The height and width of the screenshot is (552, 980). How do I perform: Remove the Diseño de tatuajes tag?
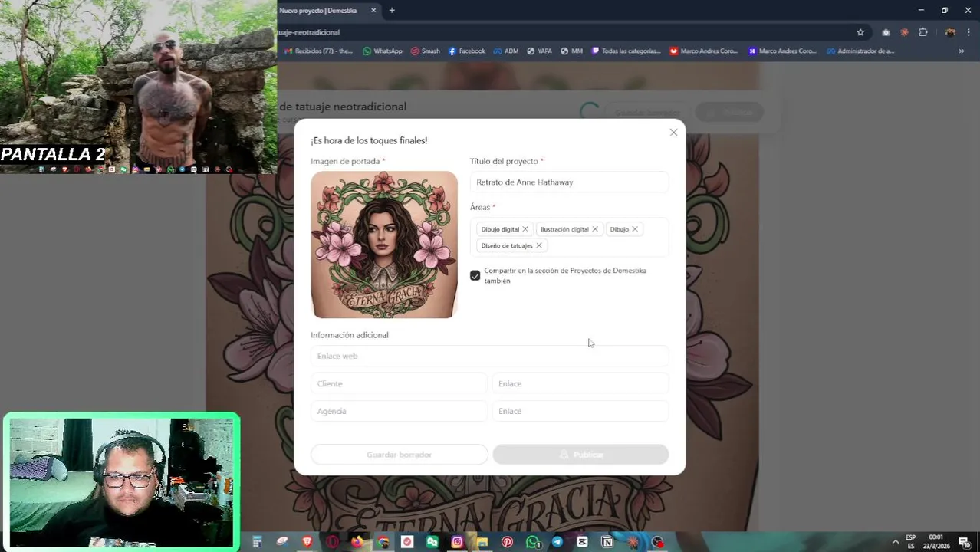point(539,246)
